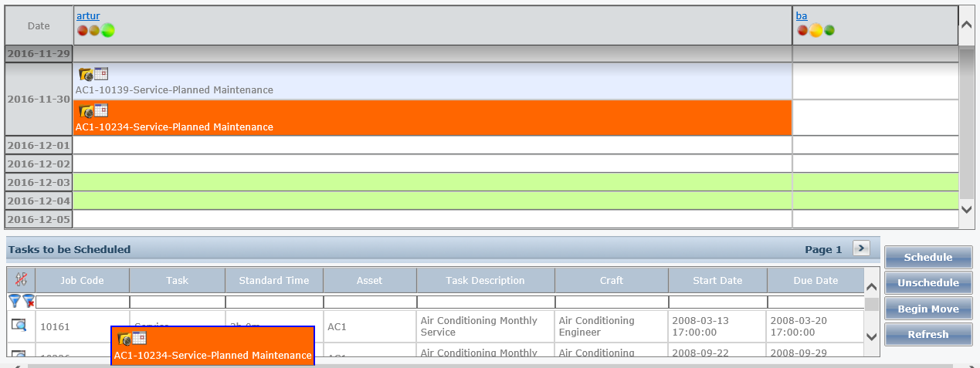This screenshot has width=980, height=368.
Task: Click the remove sorting icon in grid header
Action: (21, 280)
